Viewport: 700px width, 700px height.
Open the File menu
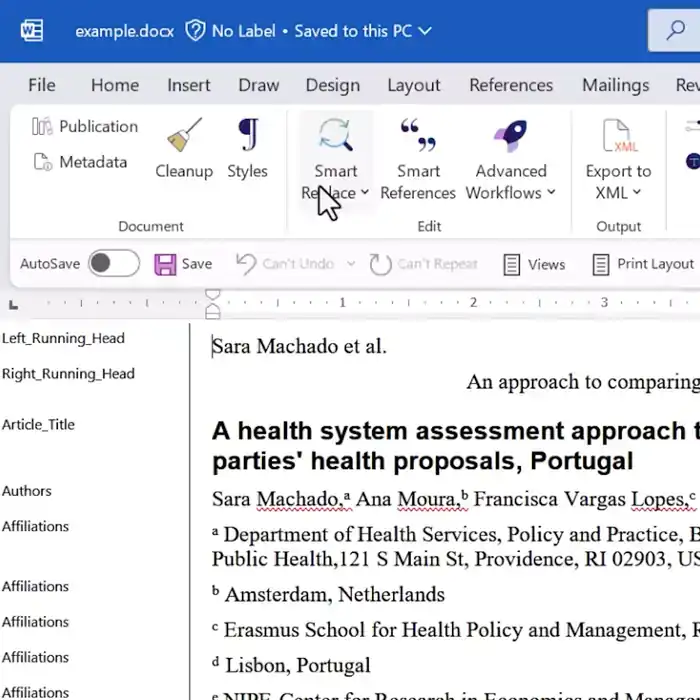click(42, 85)
